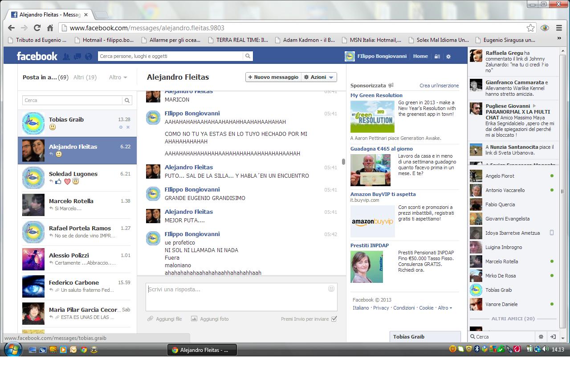The height and width of the screenshot is (392, 570).
Task: Open Soledad Lugones conversation
Action: coord(77,177)
